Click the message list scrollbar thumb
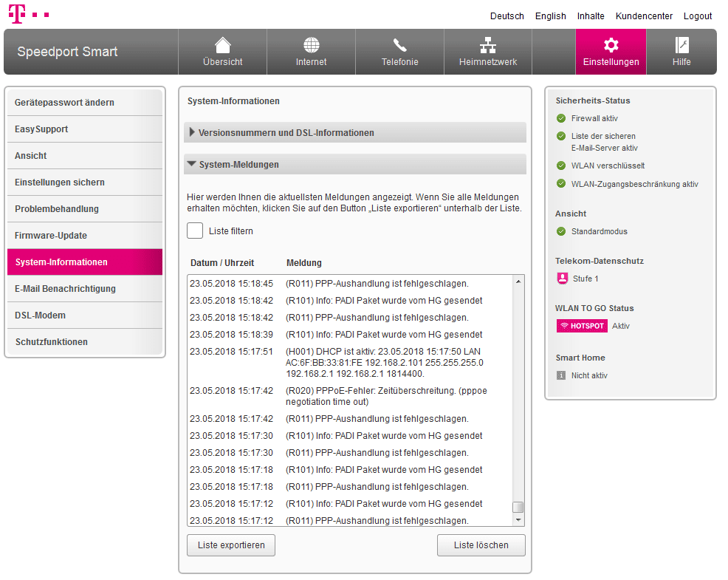The width and height of the screenshot is (728, 580). click(518, 507)
